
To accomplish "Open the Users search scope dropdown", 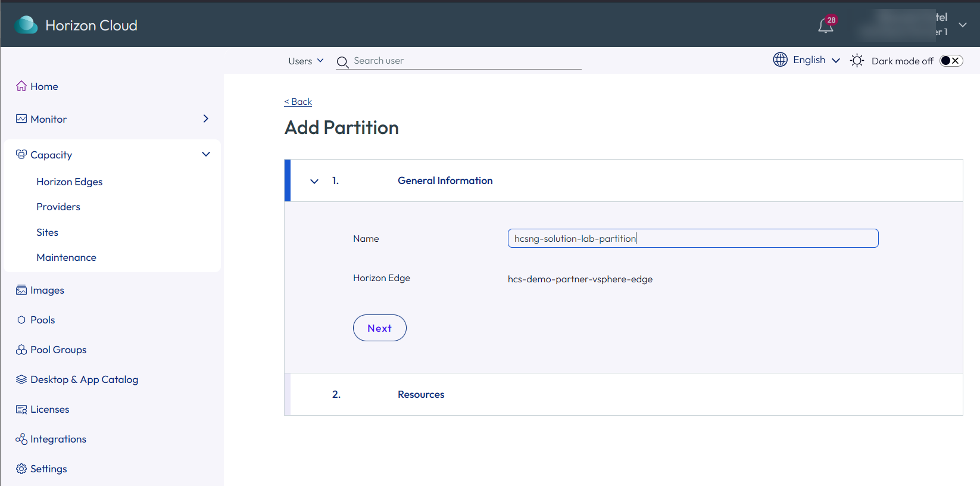I will point(306,61).
